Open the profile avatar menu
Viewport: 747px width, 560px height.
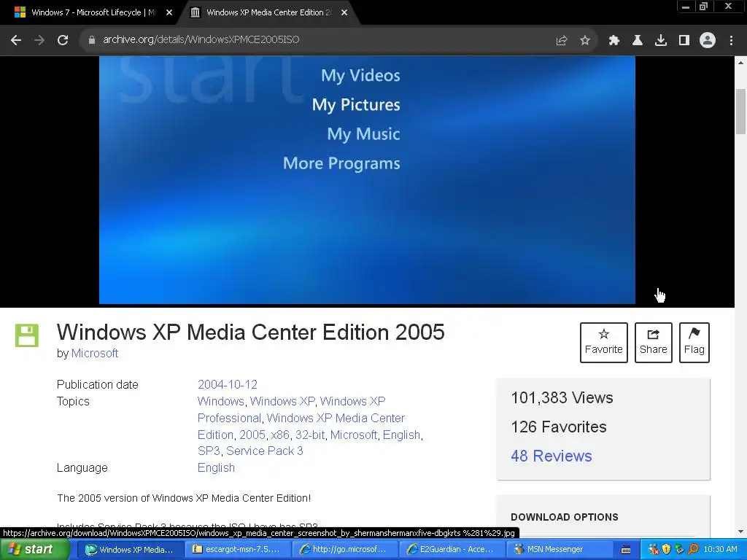(708, 41)
